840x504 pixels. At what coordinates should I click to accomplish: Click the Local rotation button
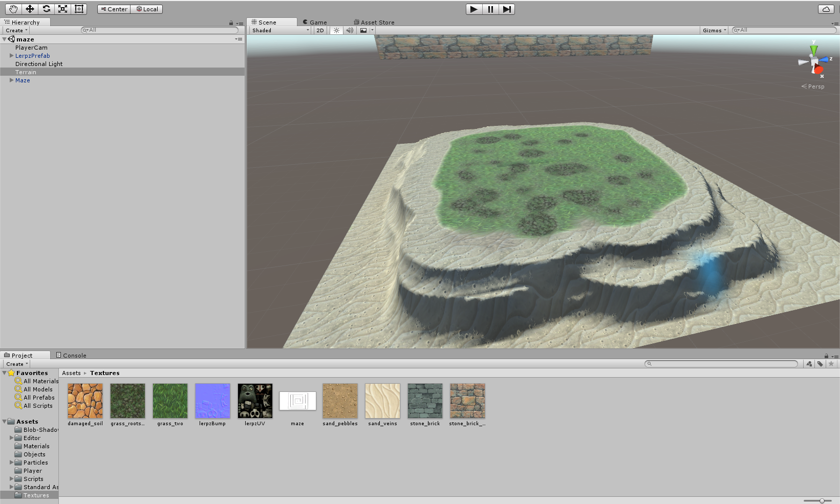[x=147, y=9]
